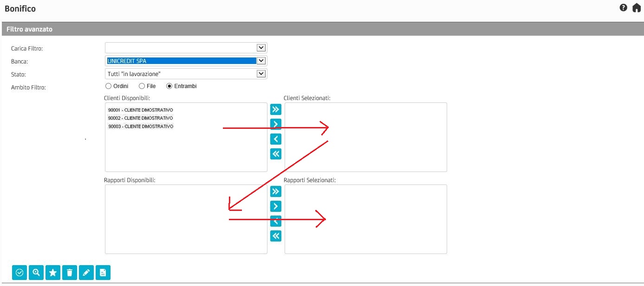This screenshot has width=644, height=286.
Task: Click the document page icon button
Action: 103,273
